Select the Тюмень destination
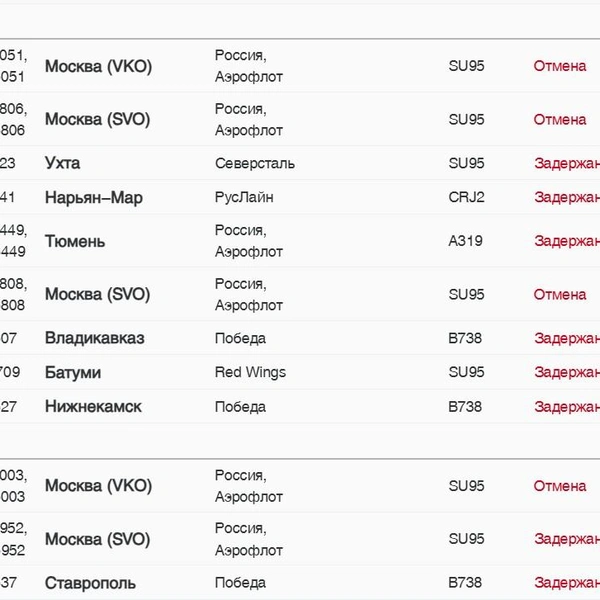This screenshot has height=600, width=600. 75,241
